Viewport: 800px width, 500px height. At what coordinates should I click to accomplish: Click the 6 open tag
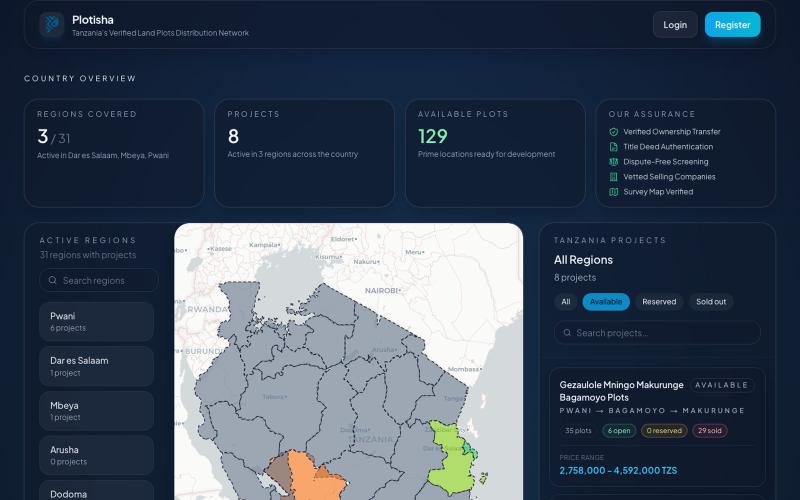(619, 431)
